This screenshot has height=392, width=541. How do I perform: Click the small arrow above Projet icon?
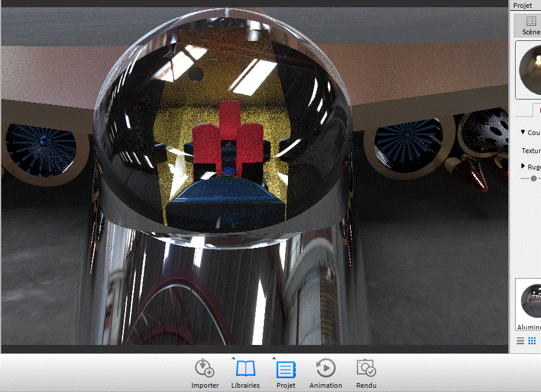tap(274, 358)
